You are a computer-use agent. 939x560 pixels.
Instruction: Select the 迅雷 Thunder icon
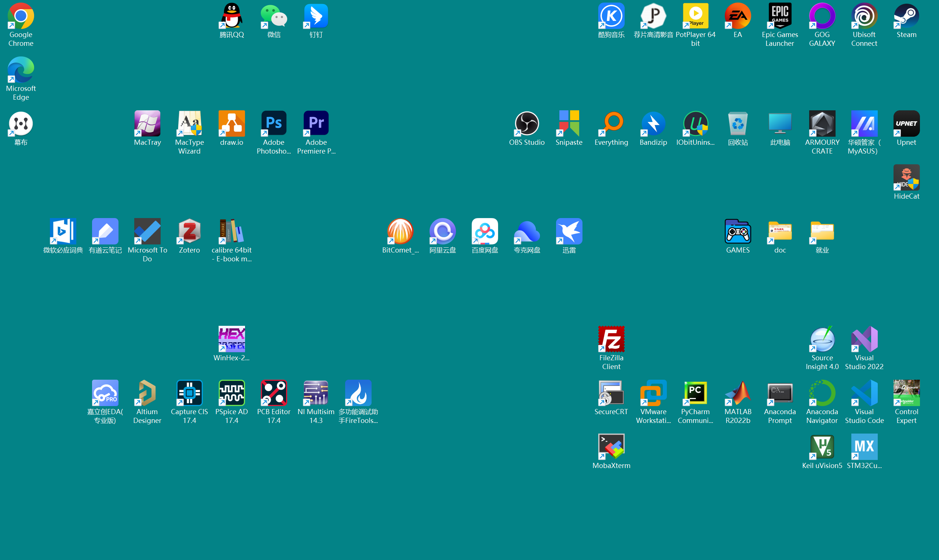[x=569, y=231]
